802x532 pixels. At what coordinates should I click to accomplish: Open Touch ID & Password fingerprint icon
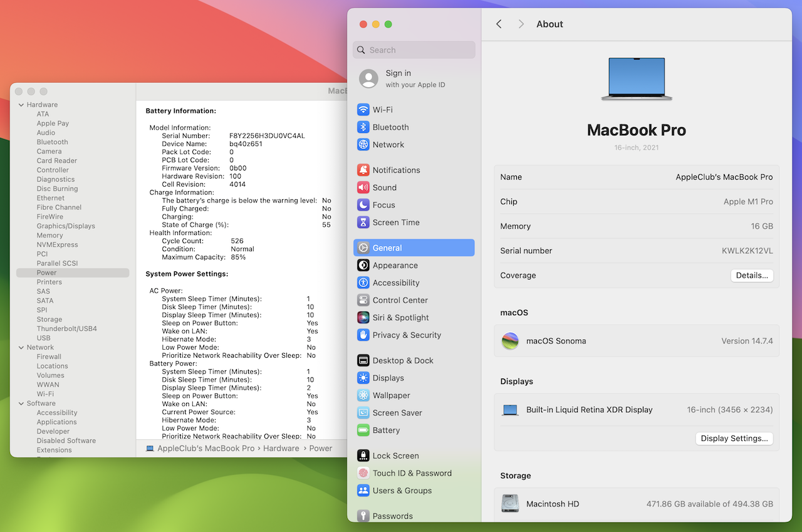[x=363, y=473]
